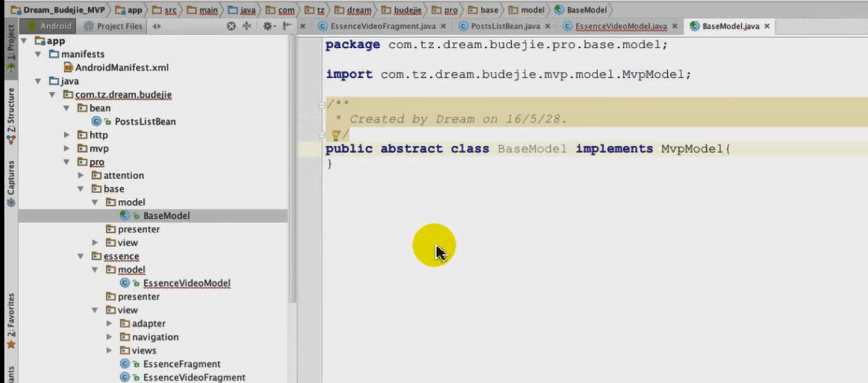Select the dream breadcrumb
The width and height of the screenshot is (868, 383).
pos(352,10)
